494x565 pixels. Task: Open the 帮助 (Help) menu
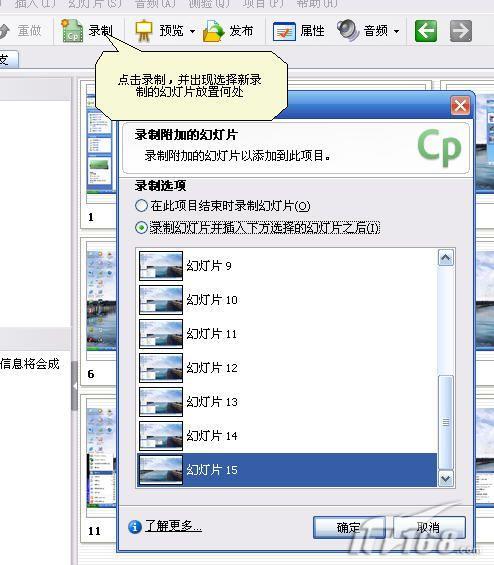coord(317,4)
